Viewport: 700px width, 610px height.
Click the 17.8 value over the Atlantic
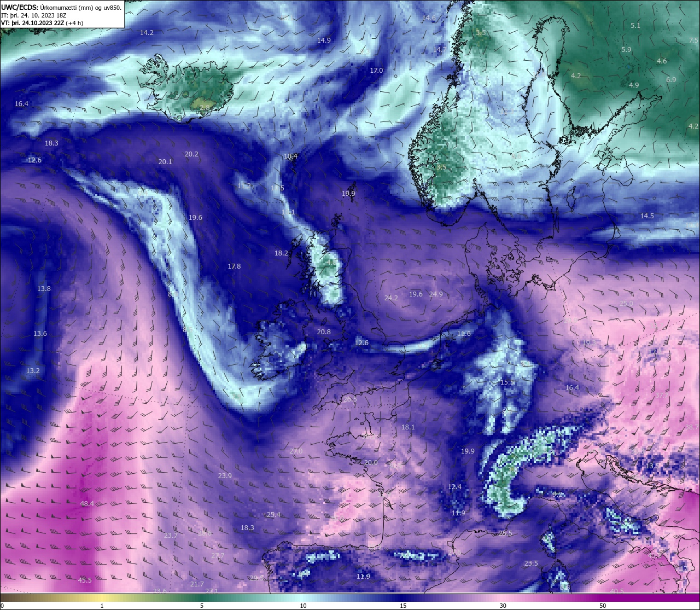[234, 266]
